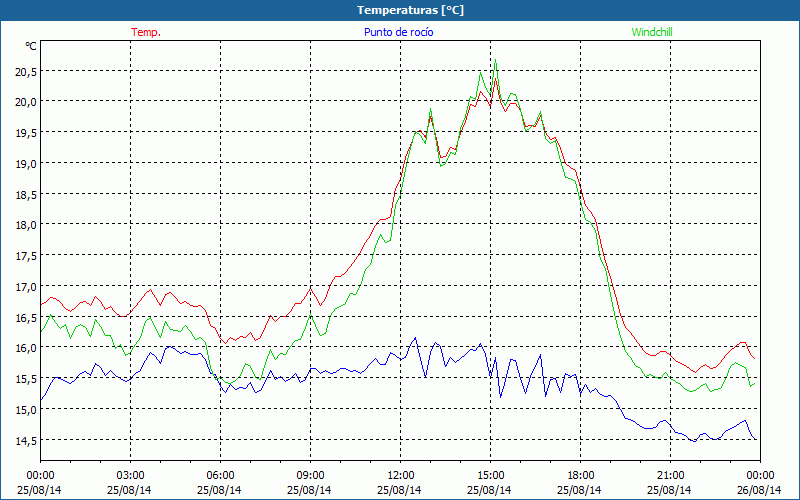
Task: Click the 17,5 y-axis value
Action: click(26, 256)
